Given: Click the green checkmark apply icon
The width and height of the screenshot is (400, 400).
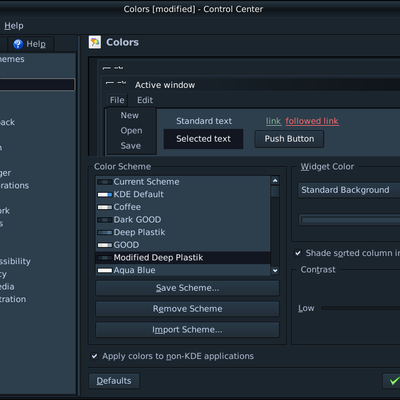Looking at the screenshot, I should click(x=394, y=381).
